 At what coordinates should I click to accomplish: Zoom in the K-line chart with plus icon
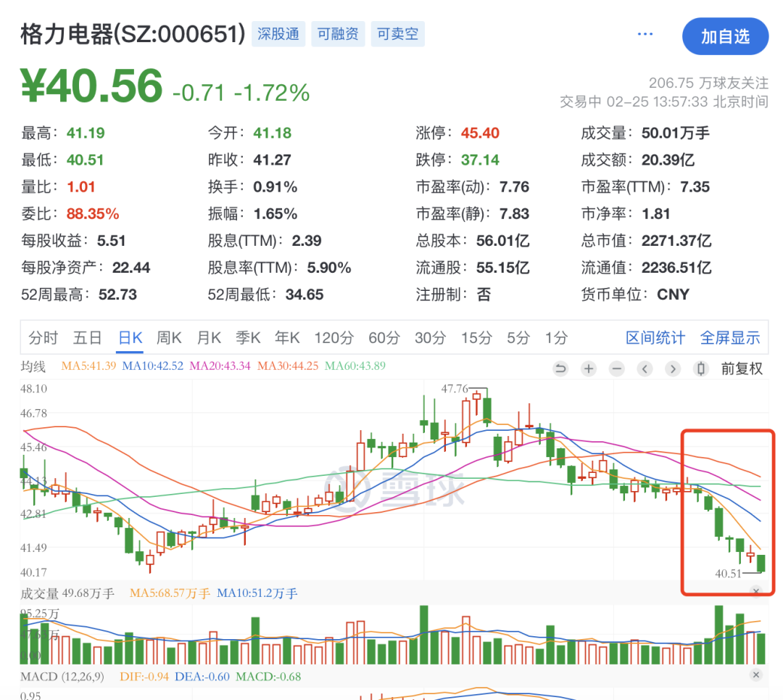coord(589,368)
